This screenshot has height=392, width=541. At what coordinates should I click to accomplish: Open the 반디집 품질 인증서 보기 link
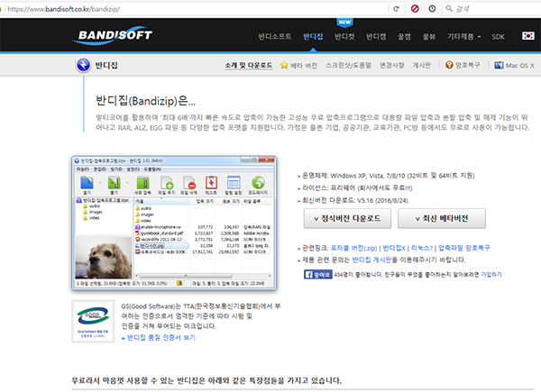tap(161, 338)
